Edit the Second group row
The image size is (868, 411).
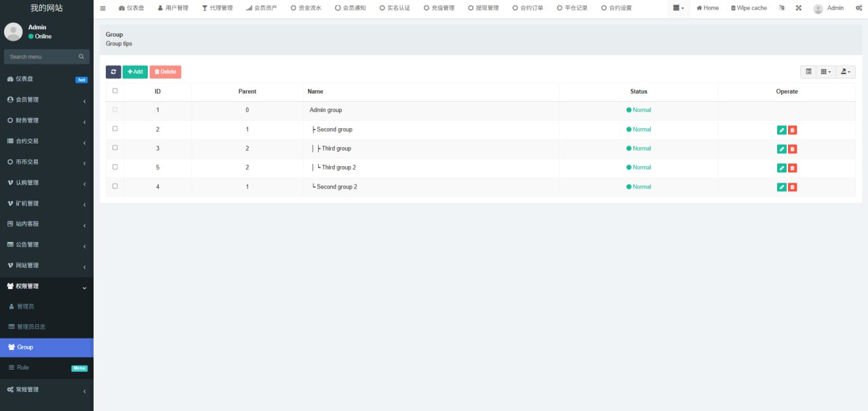(x=781, y=130)
